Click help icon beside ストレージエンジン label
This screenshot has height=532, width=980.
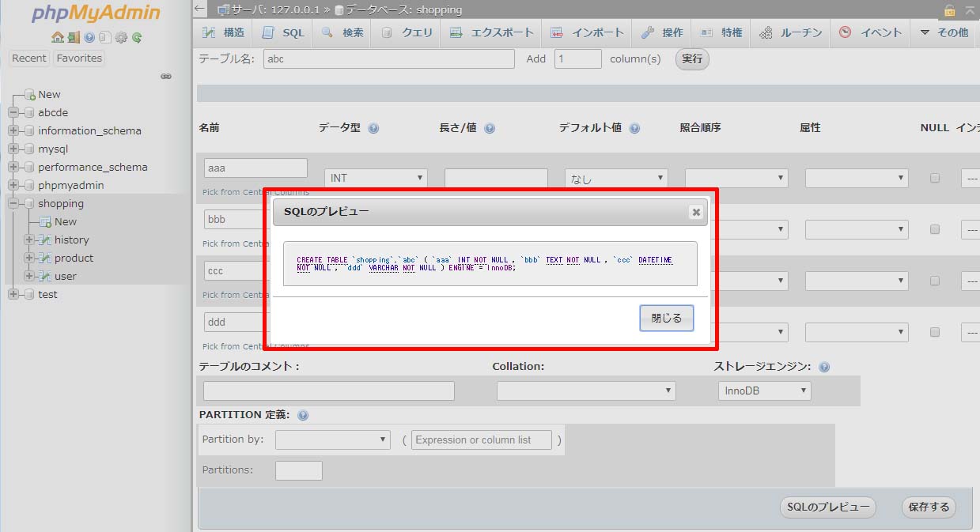(x=824, y=368)
